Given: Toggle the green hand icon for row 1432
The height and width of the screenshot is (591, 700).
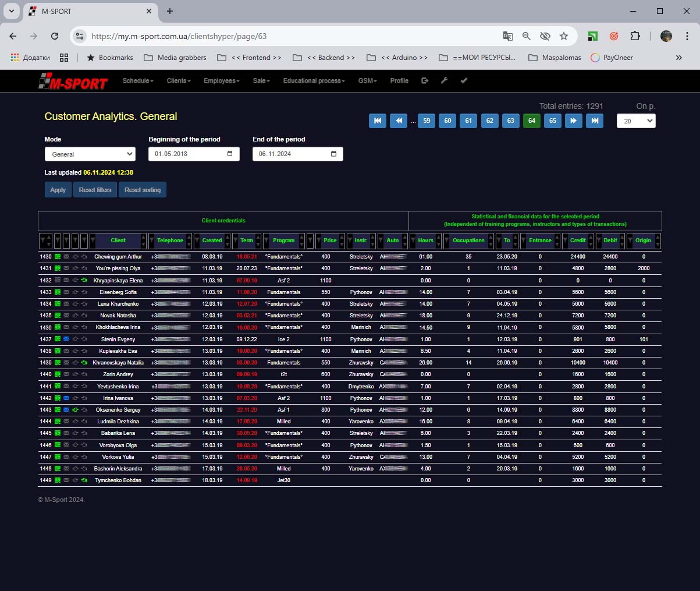Looking at the screenshot, I should (x=84, y=281).
